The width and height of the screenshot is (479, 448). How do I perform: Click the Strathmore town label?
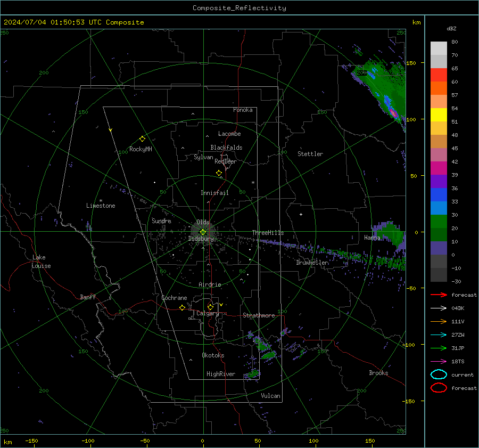tap(259, 315)
